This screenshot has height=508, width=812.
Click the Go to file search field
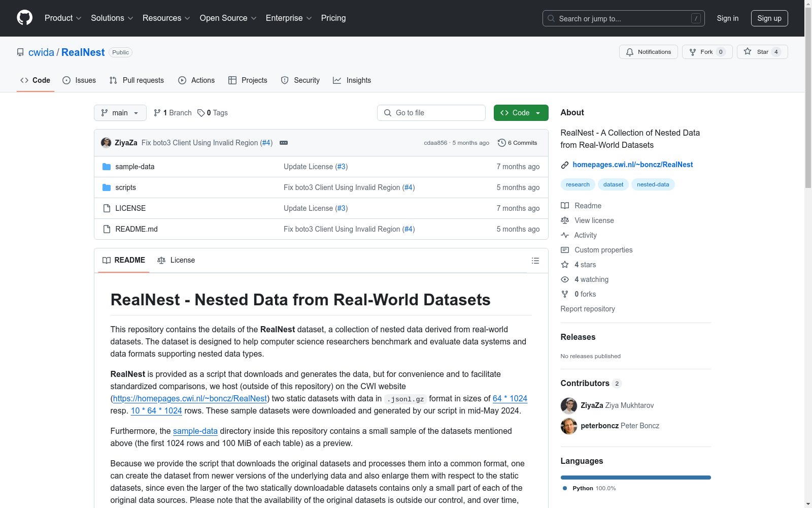point(431,113)
